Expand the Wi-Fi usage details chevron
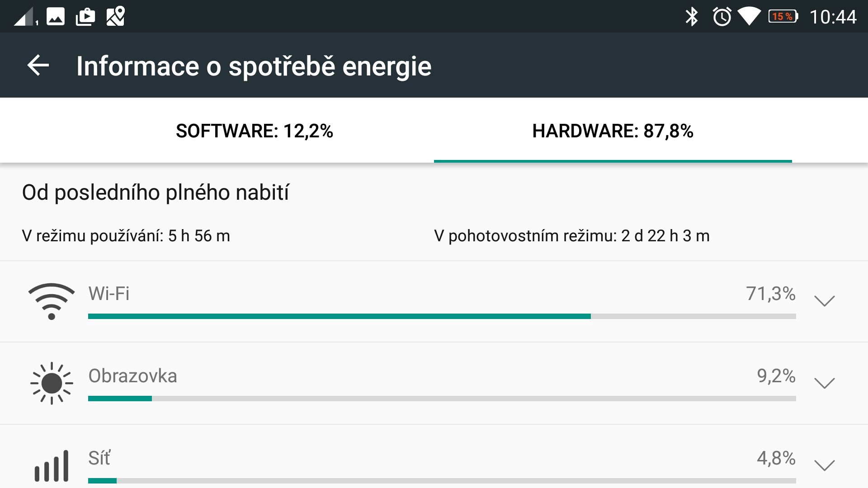The image size is (868, 488). (824, 301)
